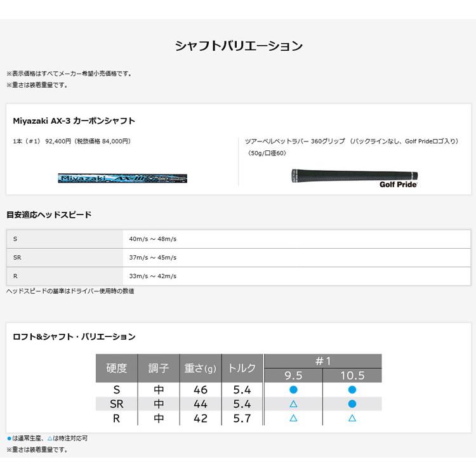Click the blue circle for SR 10.5
This screenshot has width=476, height=476.
352,404
